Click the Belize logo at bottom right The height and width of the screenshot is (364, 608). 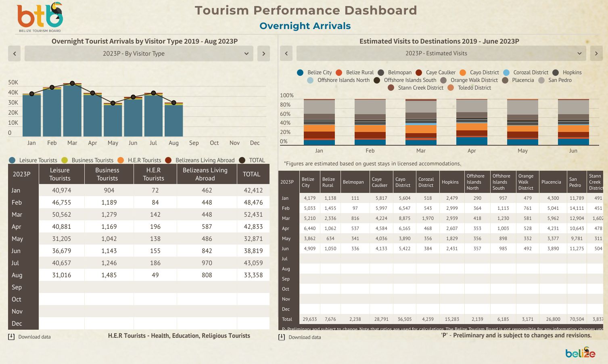pos(580,353)
